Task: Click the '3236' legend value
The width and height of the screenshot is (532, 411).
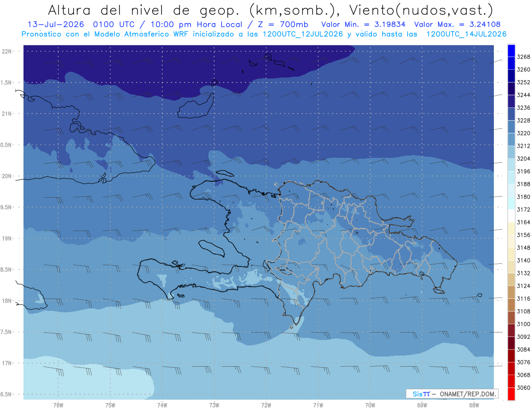Action: pyautogui.click(x=524, y=108)
